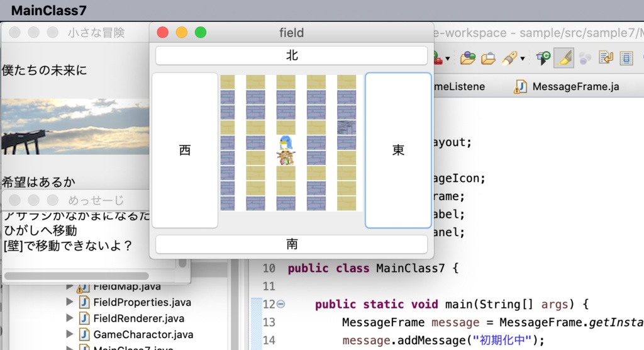Screen dimensions: 644x350
Task: Click message line 'ひがしへ移動'
Action: pyautogui.click(x=40, y=230)
